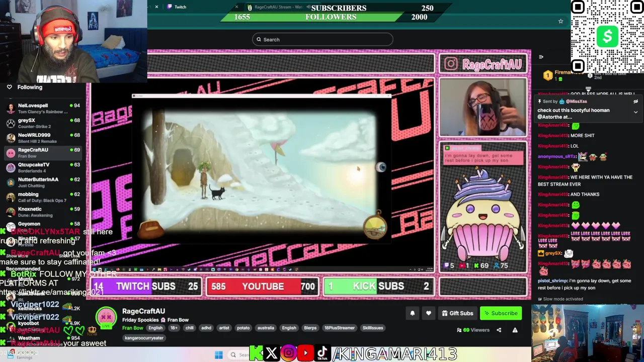Image resolution: width=644 pixels, height=362 pixels.
Task: Click the artist tag
Action: tap(224, 328)
